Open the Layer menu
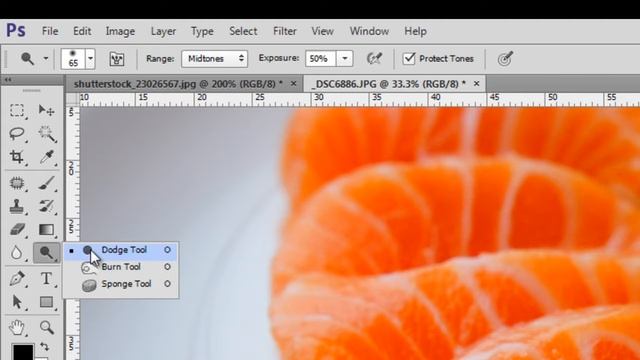The height and width of the screenshot is (360, 640). click(x=163, y=31)
